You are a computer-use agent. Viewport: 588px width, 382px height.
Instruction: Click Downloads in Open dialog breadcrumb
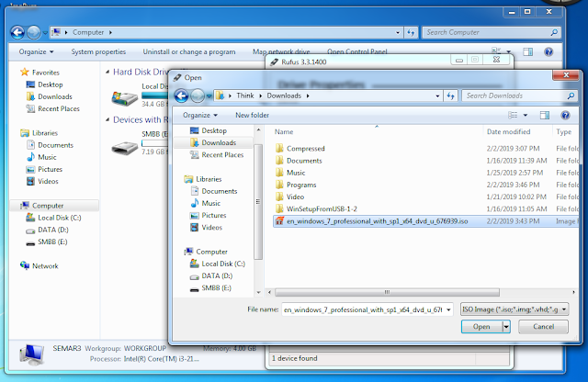click(284, 96)
